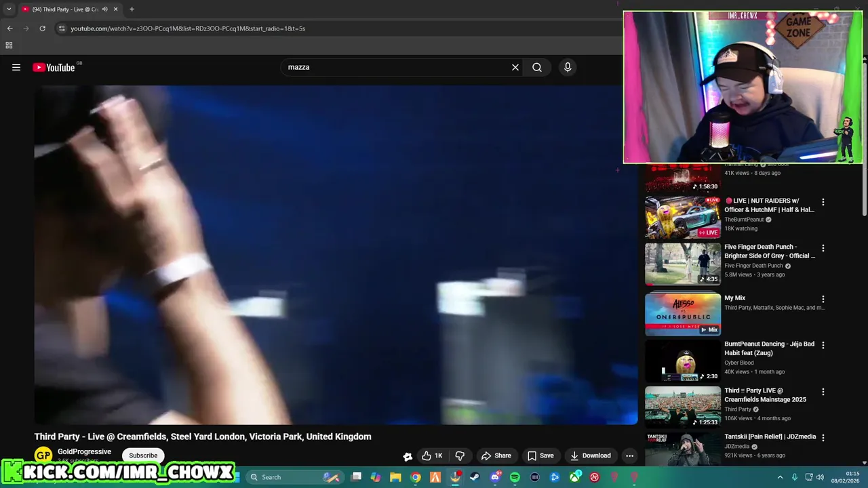Open Xbox app from the taskbar
Viewport: 868px width, 488px height.
[x=574, y=477]
